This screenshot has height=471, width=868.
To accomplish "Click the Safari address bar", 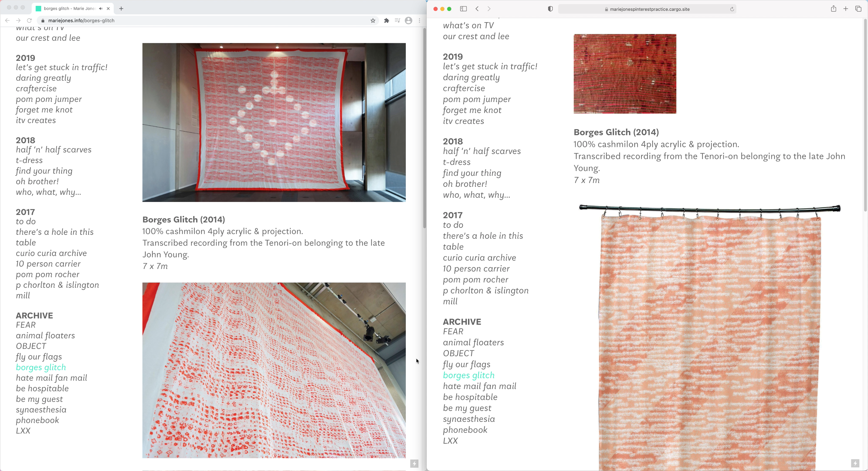I will (649, 9).
